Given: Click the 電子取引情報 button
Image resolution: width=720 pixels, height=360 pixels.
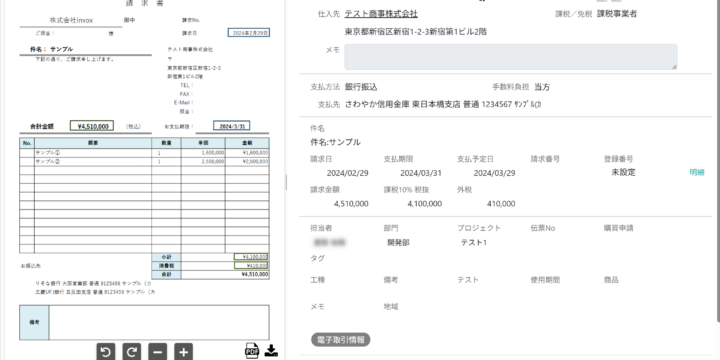Looking at the screenshot, I should 341,340.
